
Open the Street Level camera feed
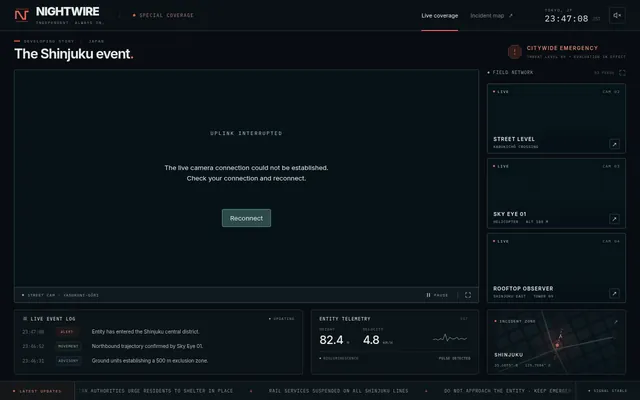(614, 144)
